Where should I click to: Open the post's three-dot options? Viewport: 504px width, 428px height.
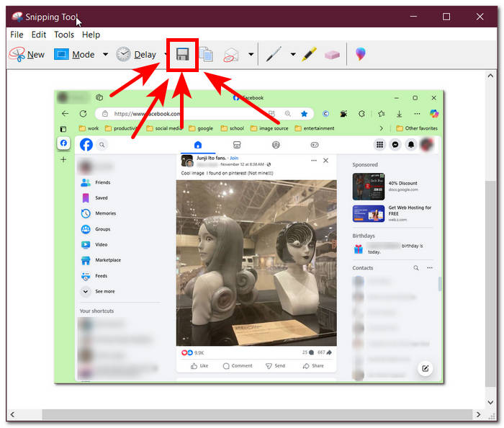click(x=314, y=160)
